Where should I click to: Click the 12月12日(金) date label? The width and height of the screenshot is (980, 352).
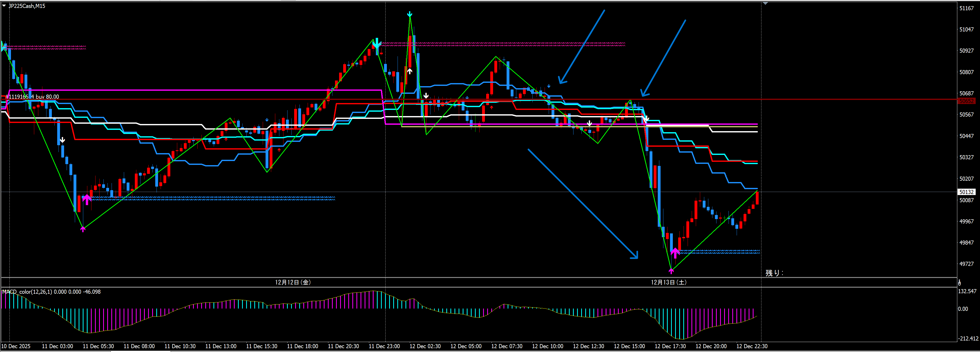(293, 282)
